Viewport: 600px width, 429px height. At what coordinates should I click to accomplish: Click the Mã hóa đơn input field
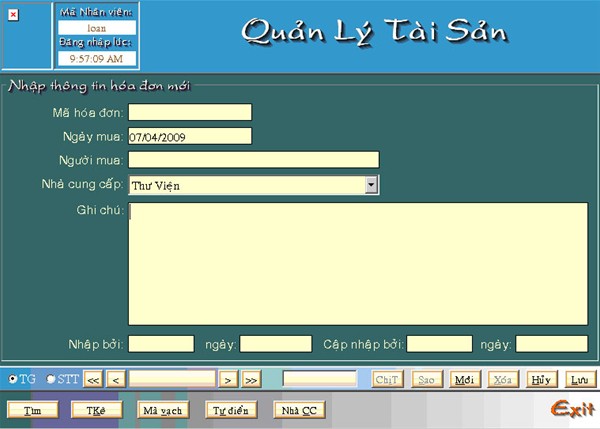click(190, 112)
